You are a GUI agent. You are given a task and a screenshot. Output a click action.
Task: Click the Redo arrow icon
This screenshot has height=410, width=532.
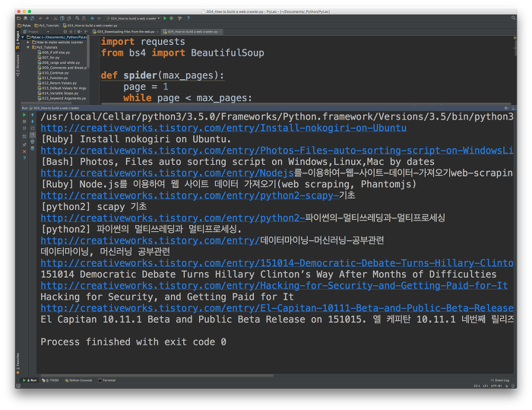pos(47,18)
